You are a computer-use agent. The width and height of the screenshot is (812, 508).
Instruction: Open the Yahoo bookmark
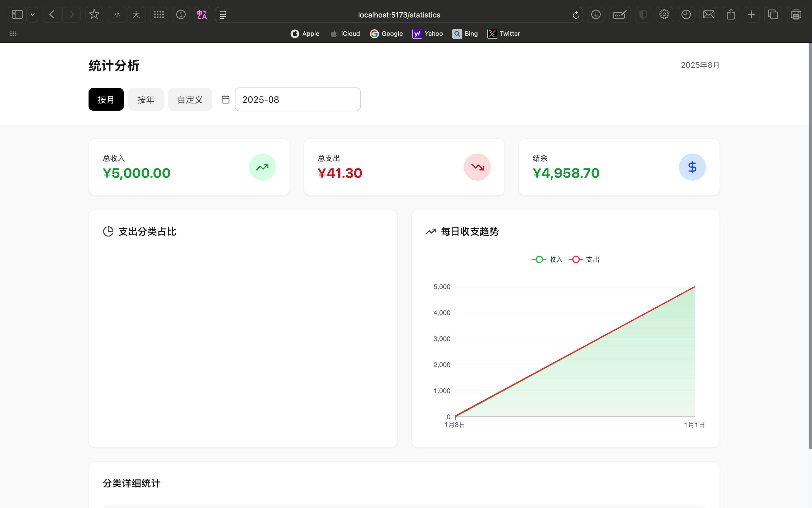pyautogui.click(x=427, y=34)
